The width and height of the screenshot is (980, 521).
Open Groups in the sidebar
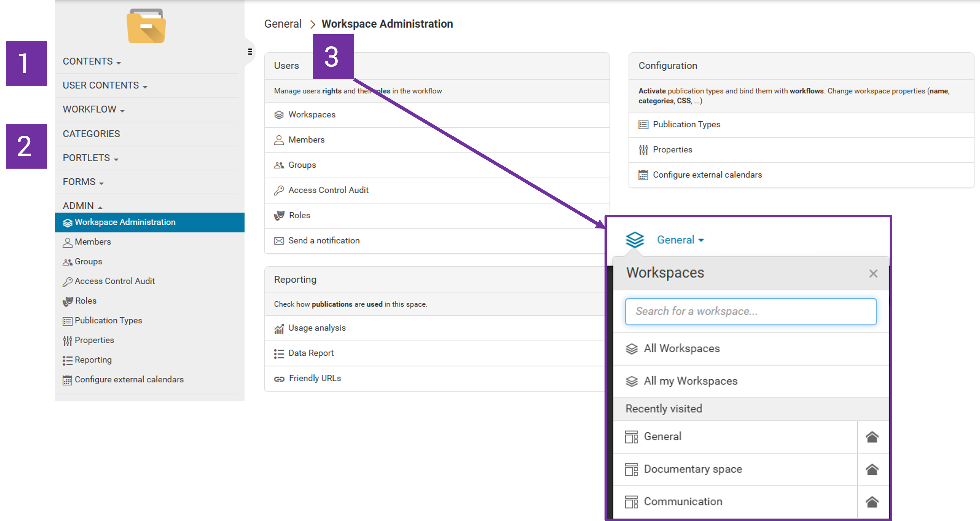coord(88,262)
